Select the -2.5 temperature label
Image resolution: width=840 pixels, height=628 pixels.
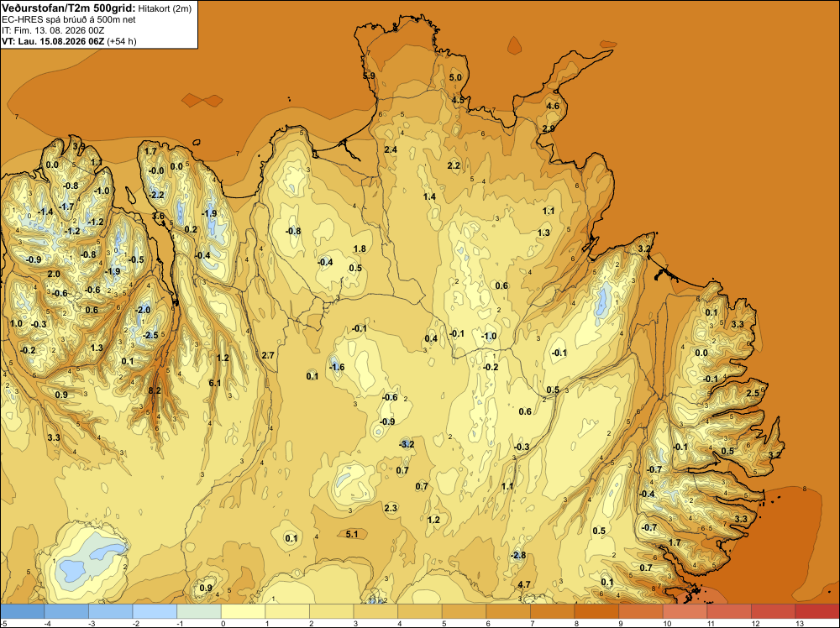(x=150, y=335)
